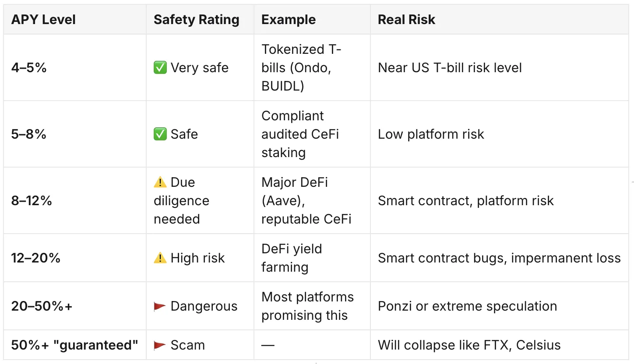634x364 pixels.
Task: Select the Safety Rating column header
Action: (197, 20)
